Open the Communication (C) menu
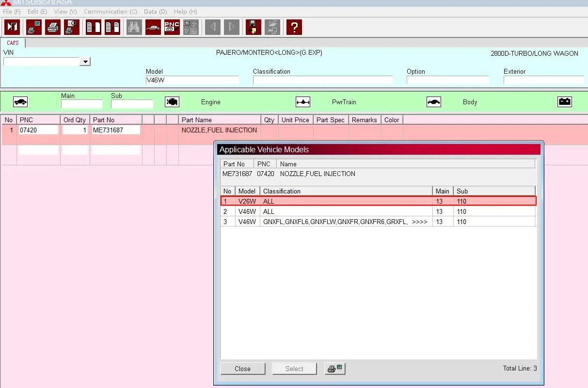 coord(111,11)
